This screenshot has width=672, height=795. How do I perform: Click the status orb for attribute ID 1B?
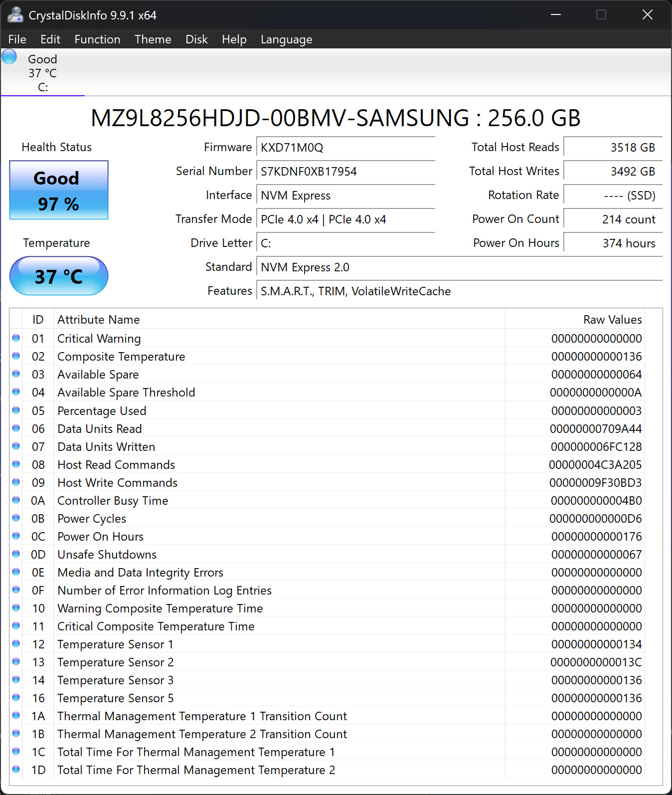point(16,734)
